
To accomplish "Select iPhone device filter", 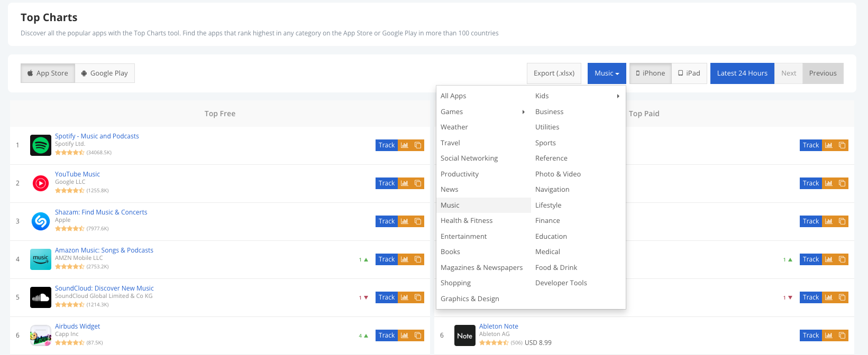I will (x=651, y=73).
